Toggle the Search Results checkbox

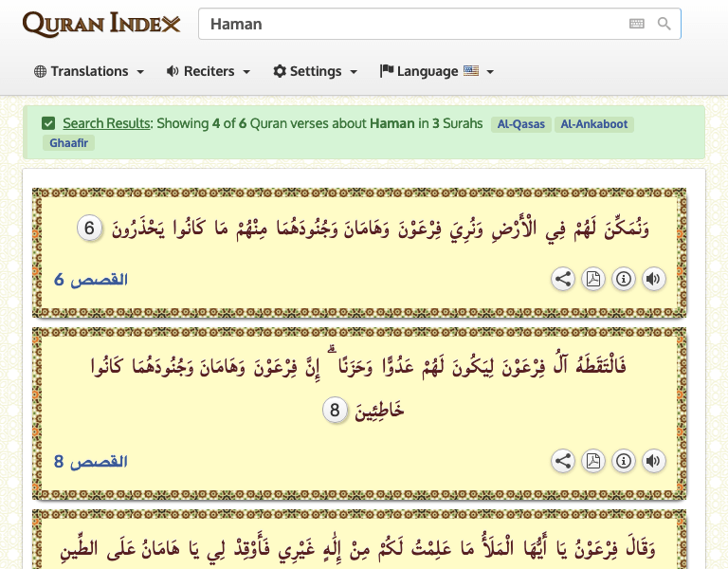tap(48, 123)
